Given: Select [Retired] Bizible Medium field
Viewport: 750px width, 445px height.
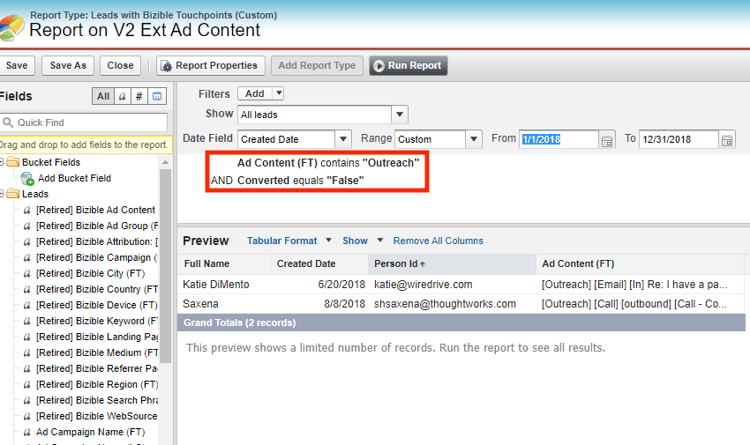Looking at the screenshot, I should (97, 353).
